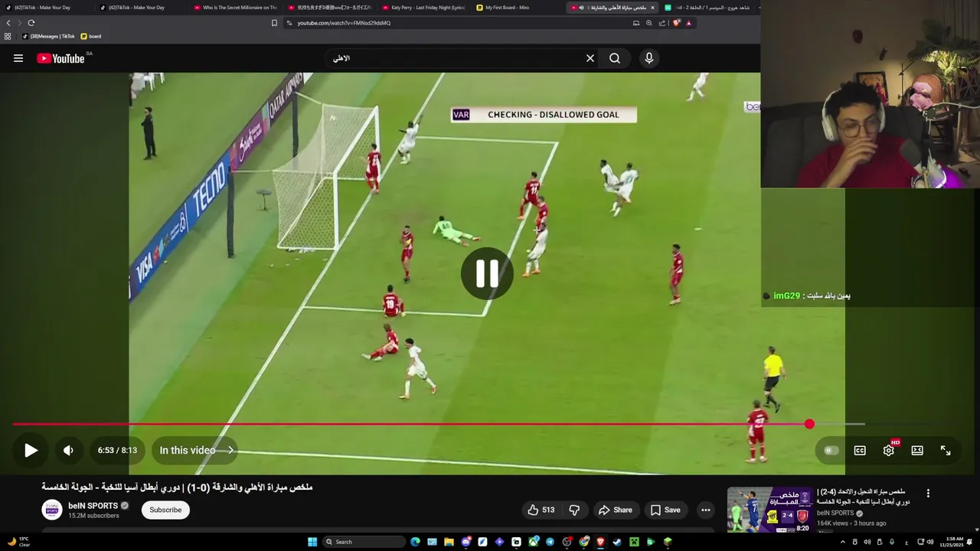Go to the YouTube home logo
The width and height of the screenshot is (980, 551).
(60, 58)
